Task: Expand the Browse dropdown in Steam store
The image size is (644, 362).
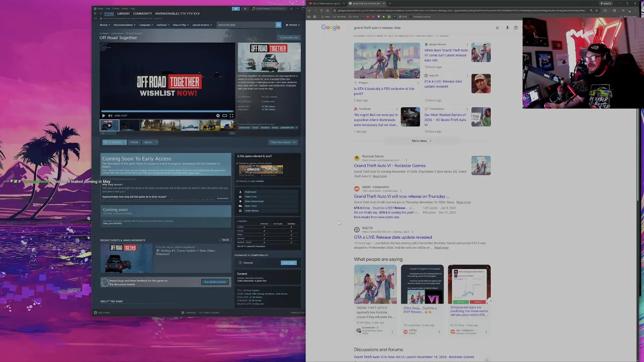Action: 104,25
